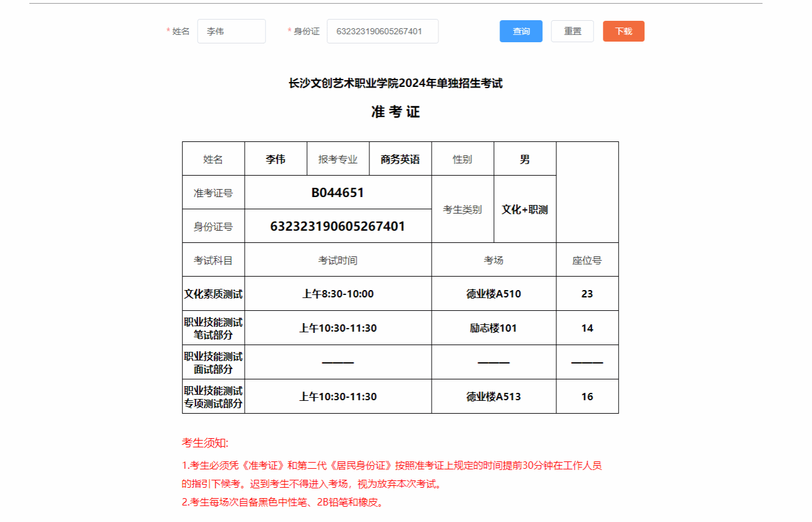Click the 考试时间 column header
The image size is (812, 522).
(338, 260)
